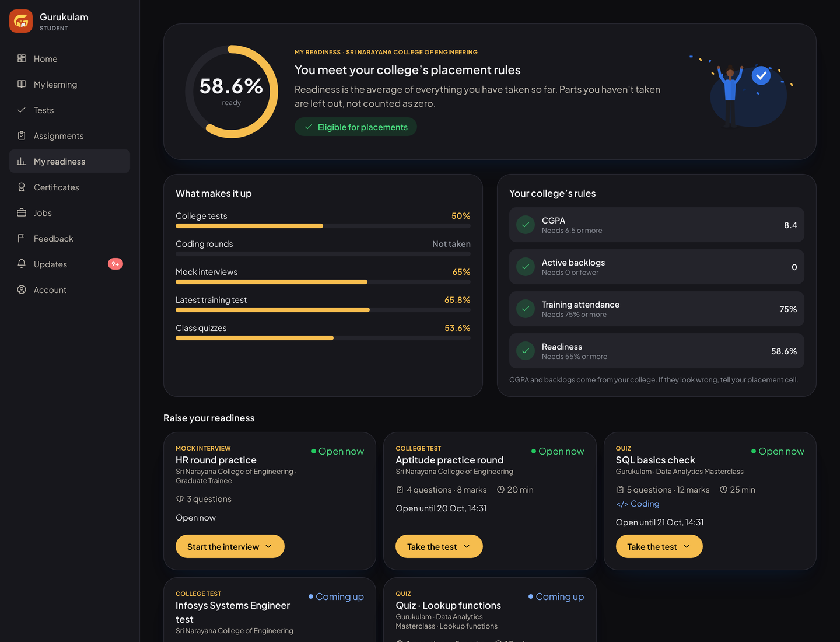The height and width of the screenshot is (642, 840).
Task: Click the Updates bell icon
Action: pos(22,264)
